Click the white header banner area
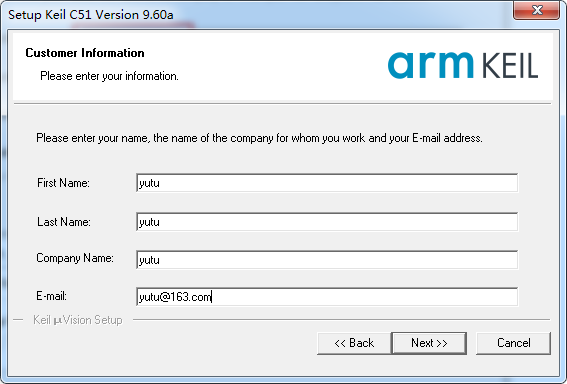The width and height of the screenshot is (567, 384). tap(283, 67)
